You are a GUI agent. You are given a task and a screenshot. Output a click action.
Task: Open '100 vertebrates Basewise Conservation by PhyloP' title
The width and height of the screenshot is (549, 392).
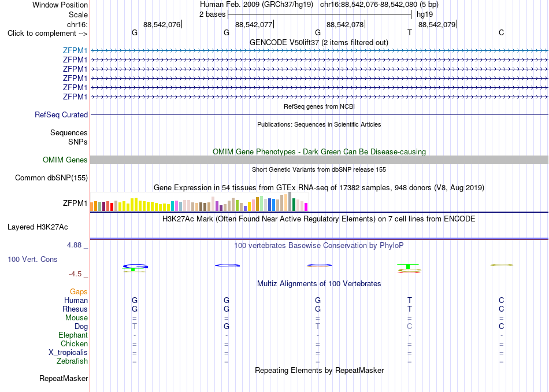(x=319, y=246)
